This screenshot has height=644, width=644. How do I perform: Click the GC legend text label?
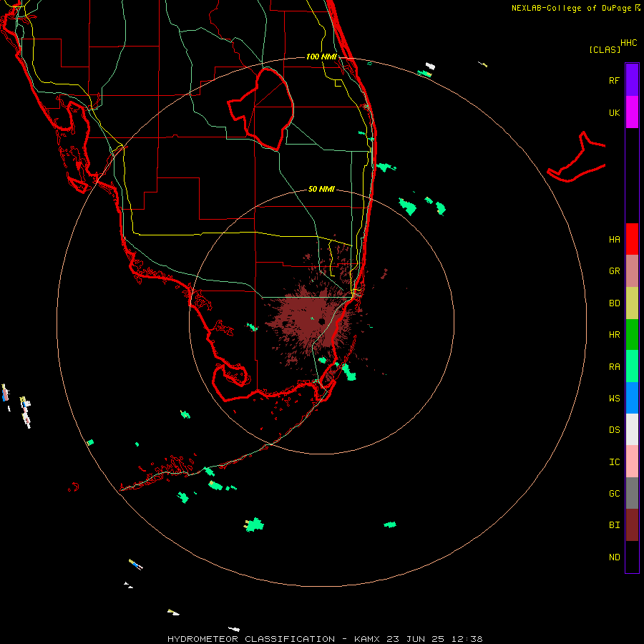(614, 493)
